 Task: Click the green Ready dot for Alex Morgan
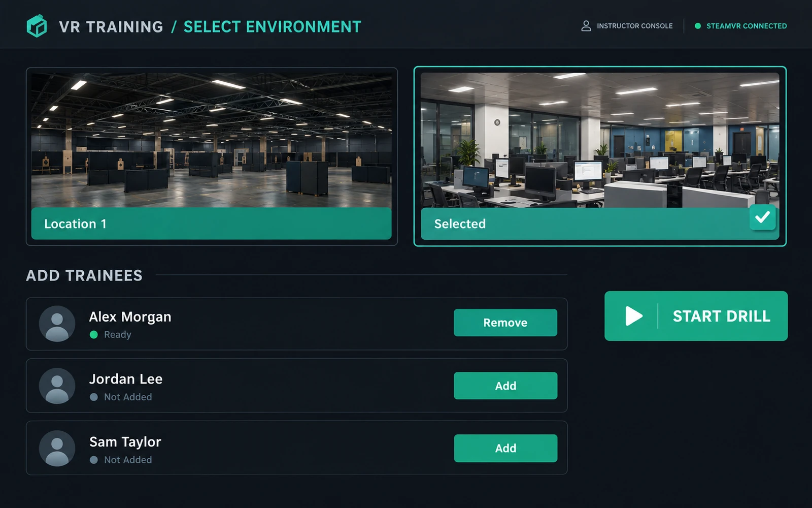[x=93, y=335]
